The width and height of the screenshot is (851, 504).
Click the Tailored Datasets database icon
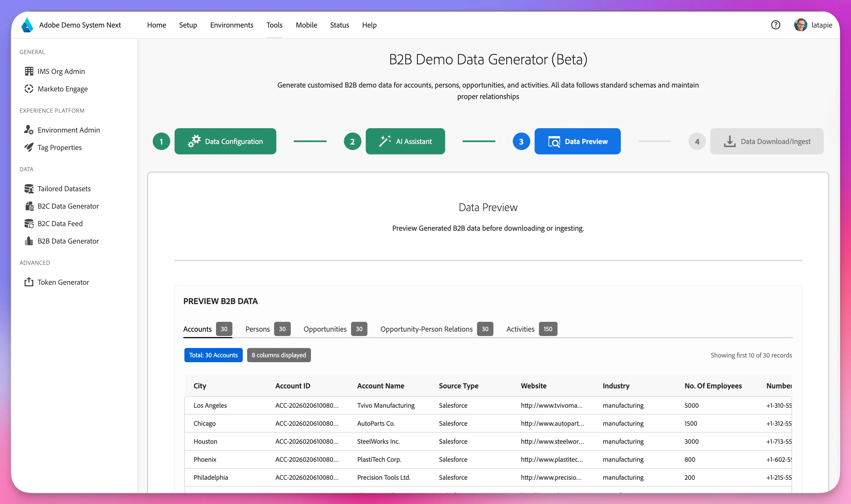click(29, 188)
